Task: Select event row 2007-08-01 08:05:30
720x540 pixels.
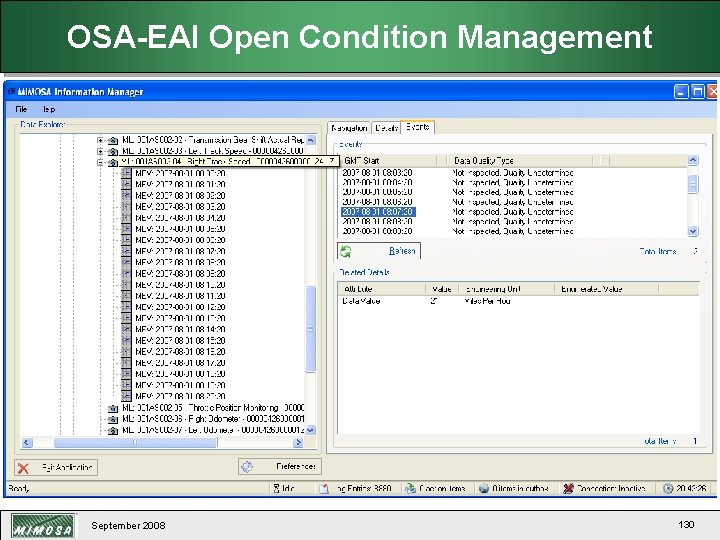Action: click(x=377, y=192)
